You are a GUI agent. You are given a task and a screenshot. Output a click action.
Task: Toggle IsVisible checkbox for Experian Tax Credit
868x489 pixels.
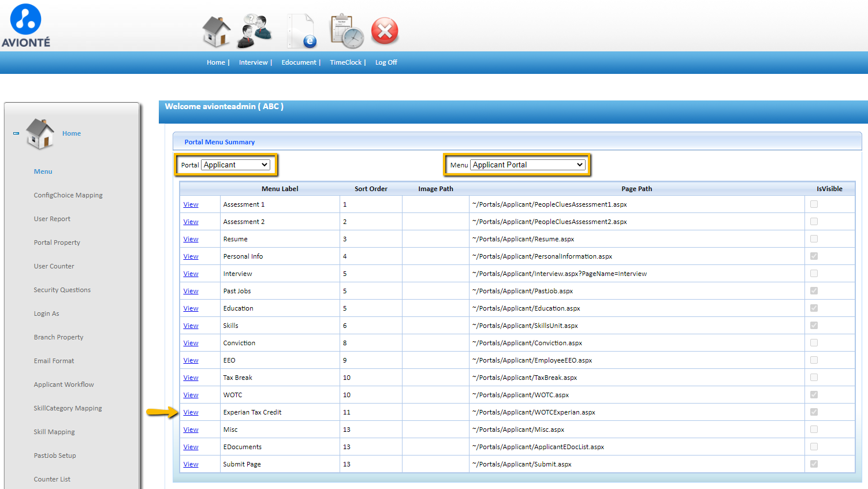coord(814,412)
